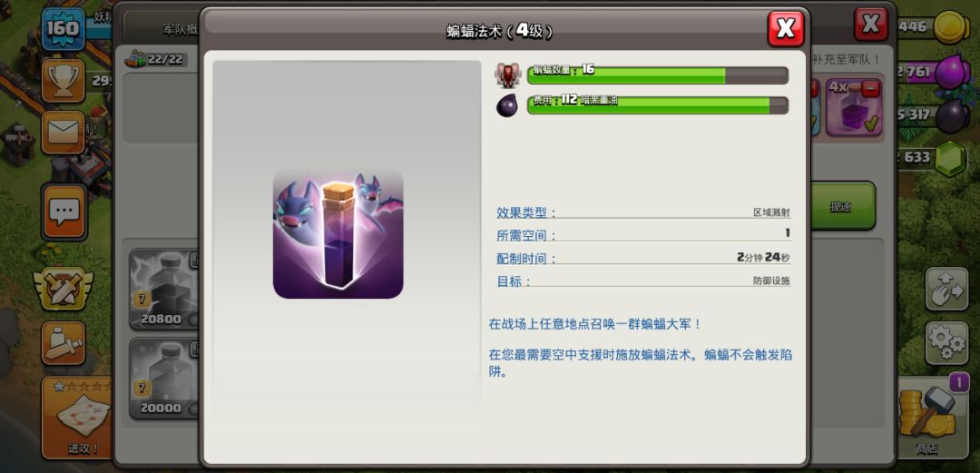Screen dimensions: 980x473
Task: Select the 20000 cost spell slot
Action: (x=165, y=378)
